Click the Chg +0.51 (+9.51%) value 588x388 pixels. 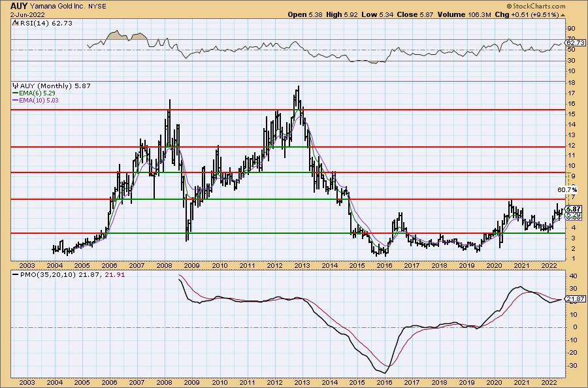pyautogui.click(x=527, y=14)
